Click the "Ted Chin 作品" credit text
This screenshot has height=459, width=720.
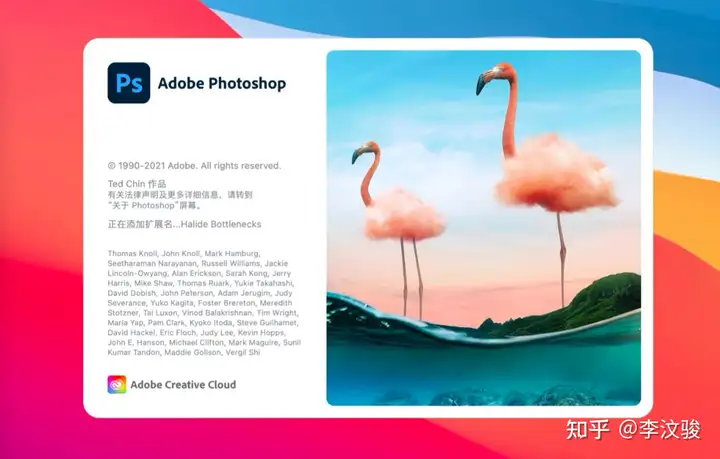[x=137, y=184]
